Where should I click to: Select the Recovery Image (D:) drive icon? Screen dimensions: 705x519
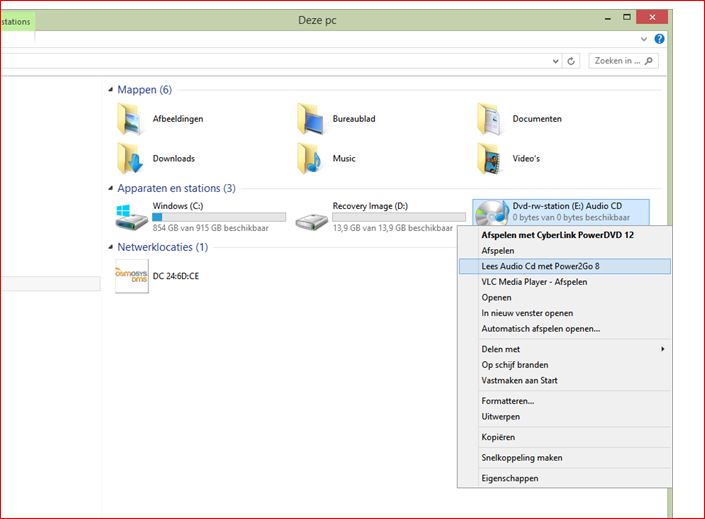[312, 221]
